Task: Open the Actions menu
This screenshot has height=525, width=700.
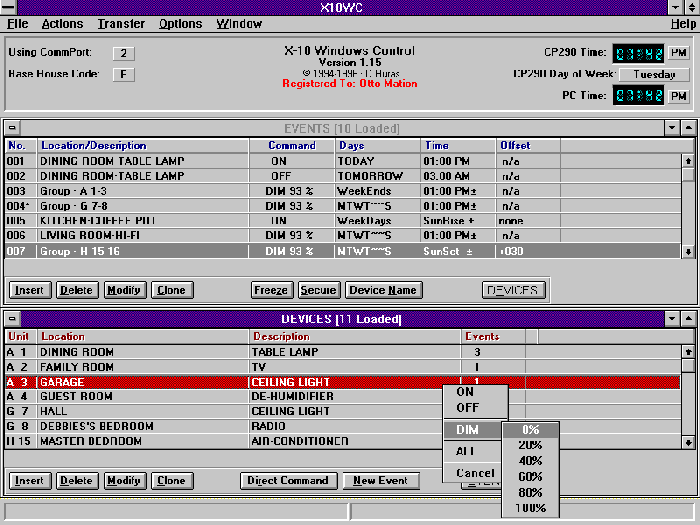Action: (62, 24)
